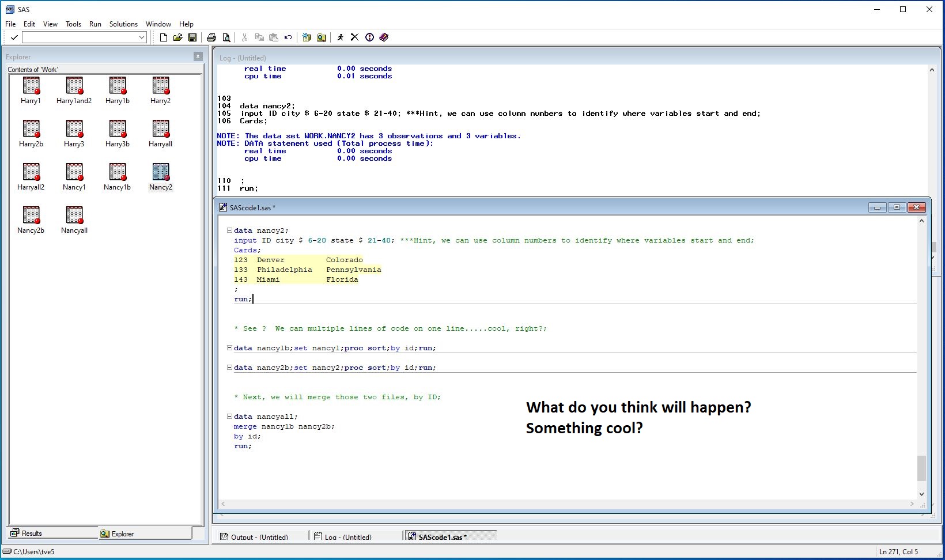Click the command bar checkmark button

pos(14,37)
